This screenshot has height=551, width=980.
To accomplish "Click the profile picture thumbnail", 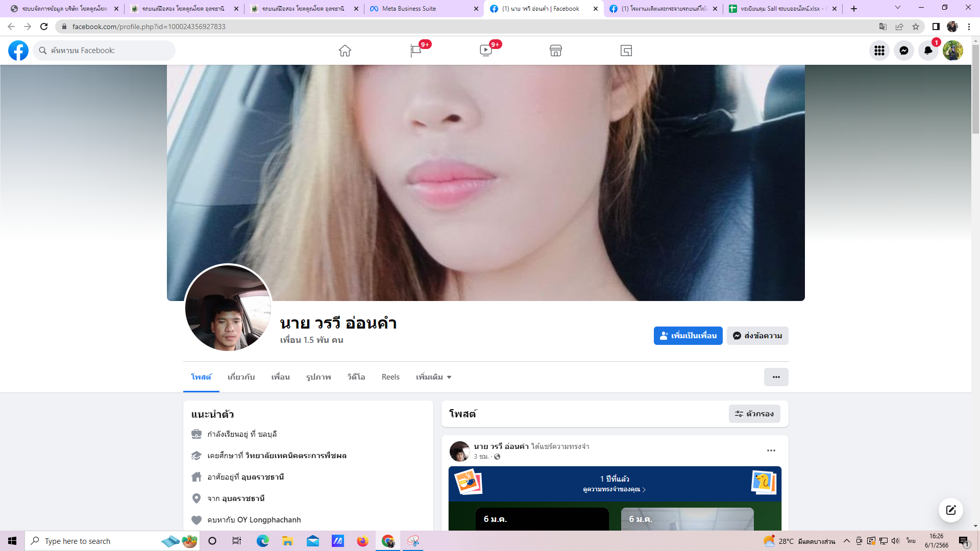I will (x=228, y=308).
